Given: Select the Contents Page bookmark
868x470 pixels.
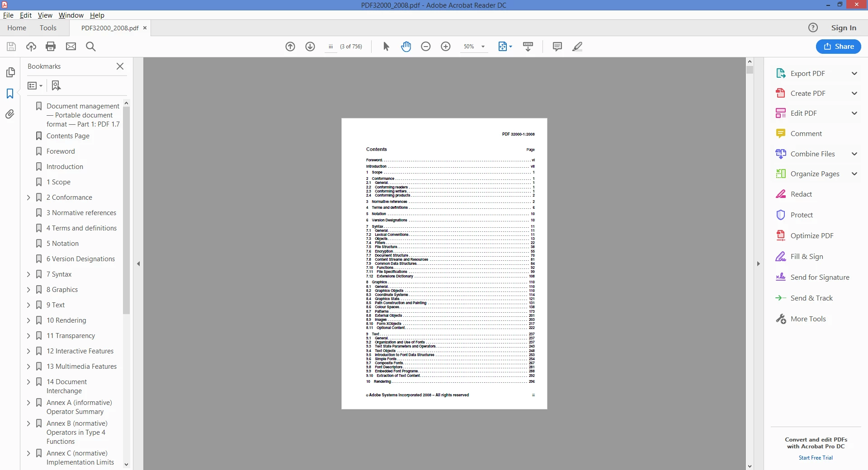Looking at the screenshot, I should [68, 136].
